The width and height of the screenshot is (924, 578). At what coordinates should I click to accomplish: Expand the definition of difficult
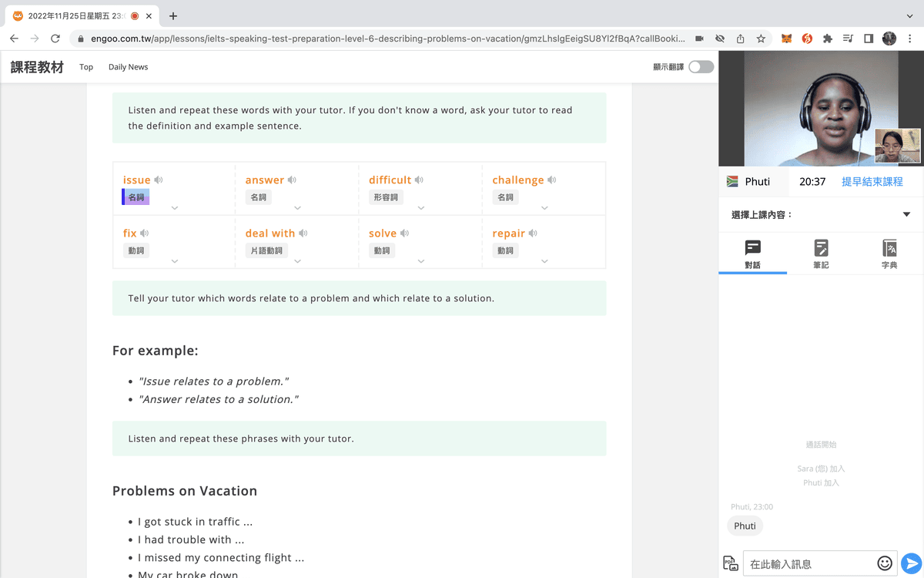[x=421, y=208]
